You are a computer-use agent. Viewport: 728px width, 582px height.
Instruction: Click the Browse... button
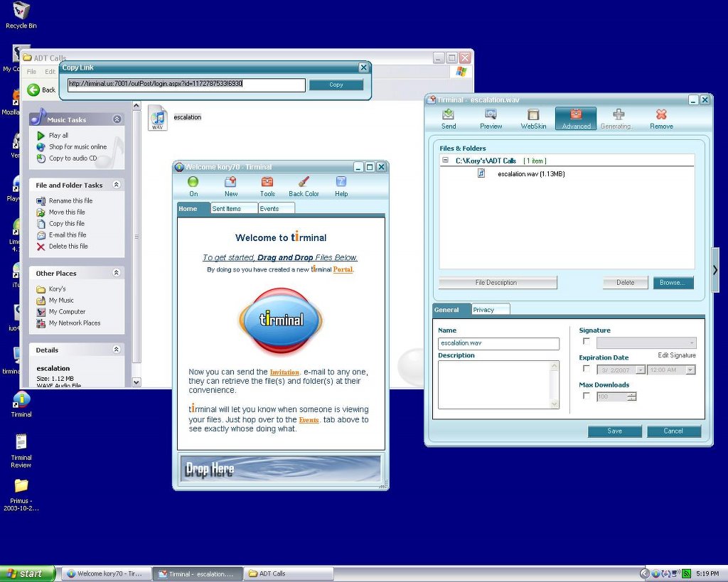673,283
